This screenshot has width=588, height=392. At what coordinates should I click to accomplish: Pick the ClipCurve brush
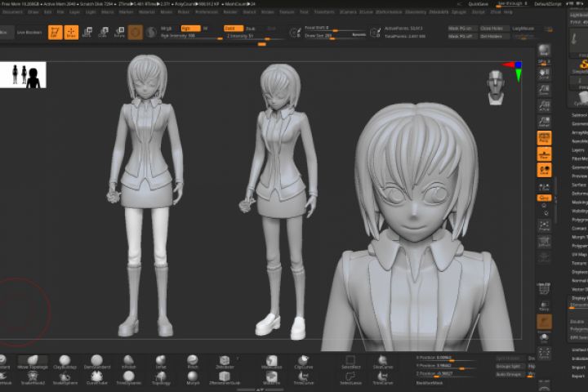[x=303, y=362]
